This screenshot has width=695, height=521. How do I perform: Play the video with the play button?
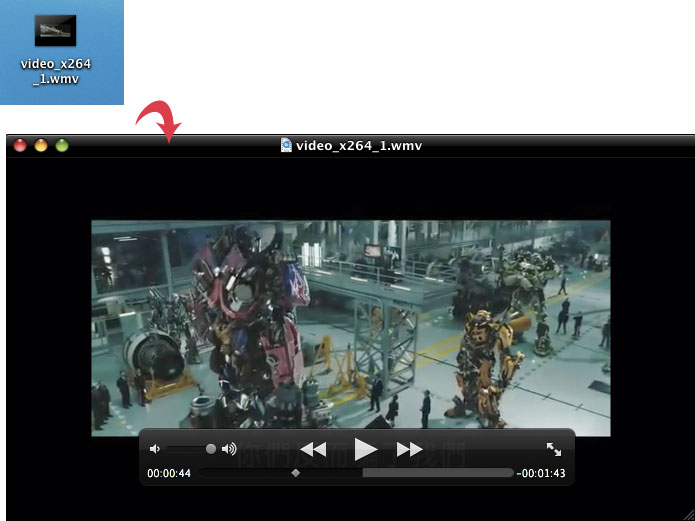click(x=366, y=449)
